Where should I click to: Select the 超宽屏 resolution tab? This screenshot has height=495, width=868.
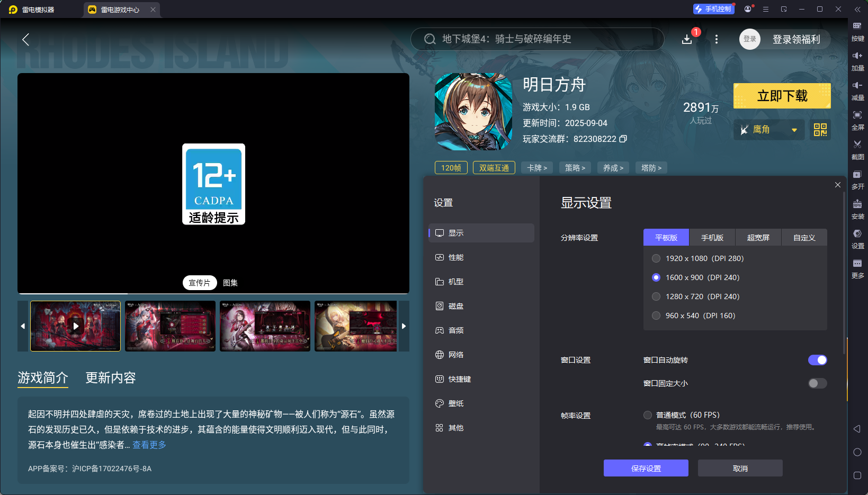(758, 238)
